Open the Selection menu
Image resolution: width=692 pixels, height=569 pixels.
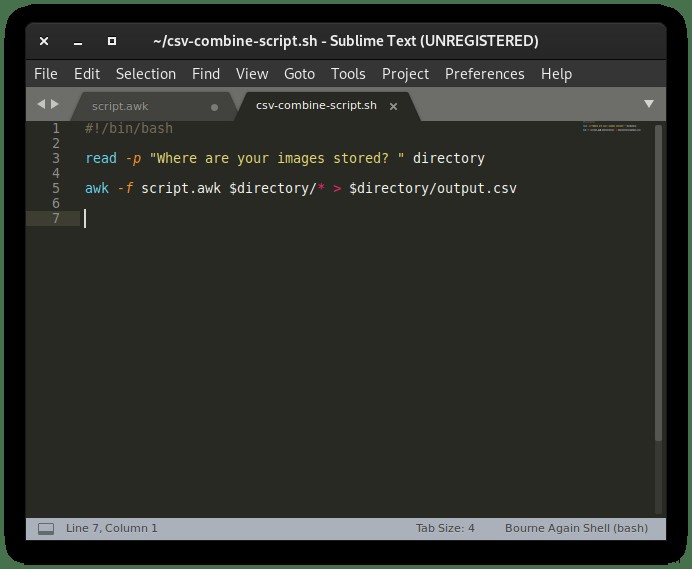146,74
